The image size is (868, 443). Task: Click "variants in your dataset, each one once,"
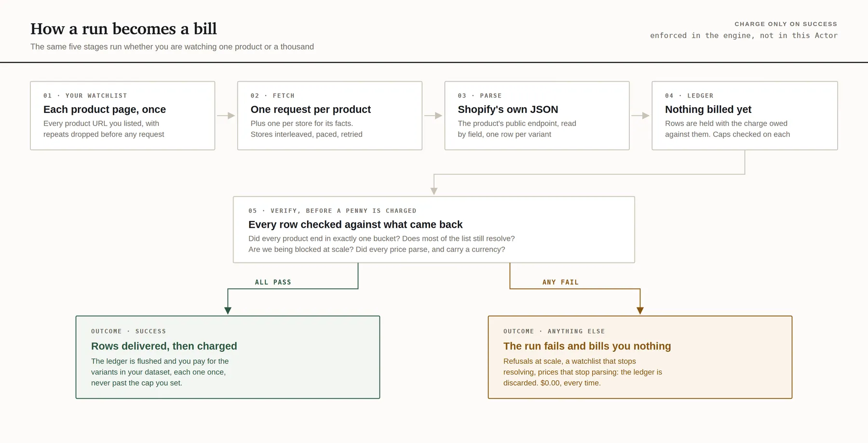click(x=158, y=372)
